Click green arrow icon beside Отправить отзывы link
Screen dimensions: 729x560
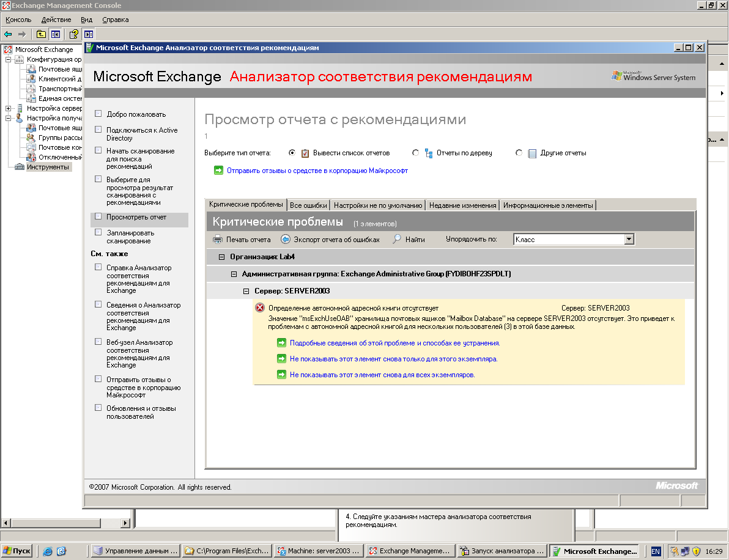(218, 171)
